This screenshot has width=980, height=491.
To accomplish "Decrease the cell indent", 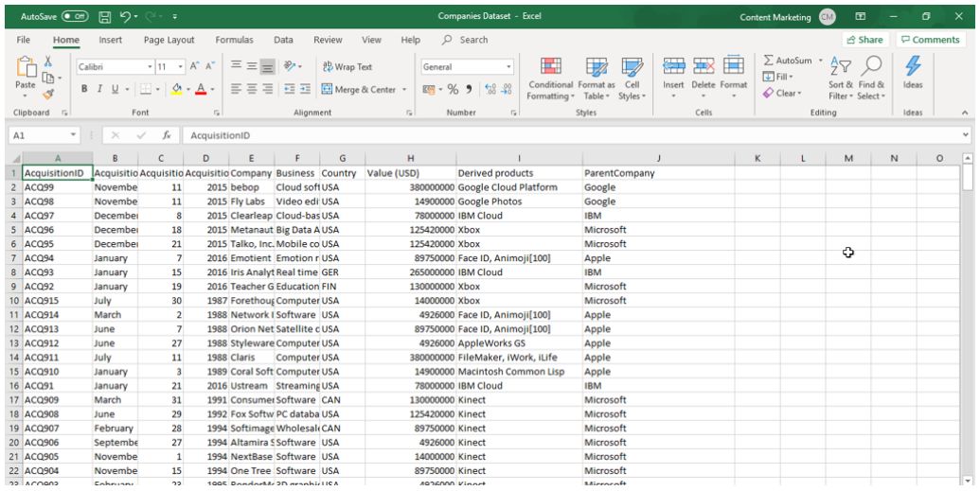I will 290,89.
